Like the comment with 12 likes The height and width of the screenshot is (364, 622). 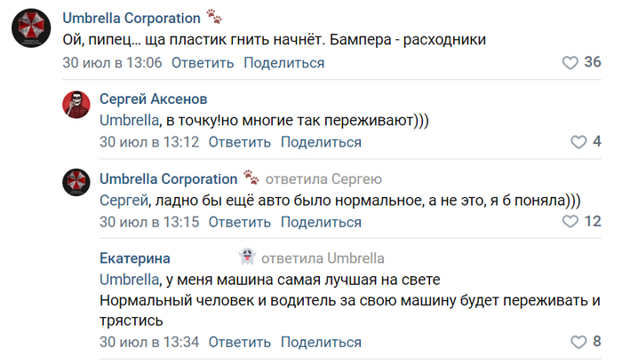[x=571, y=221]
